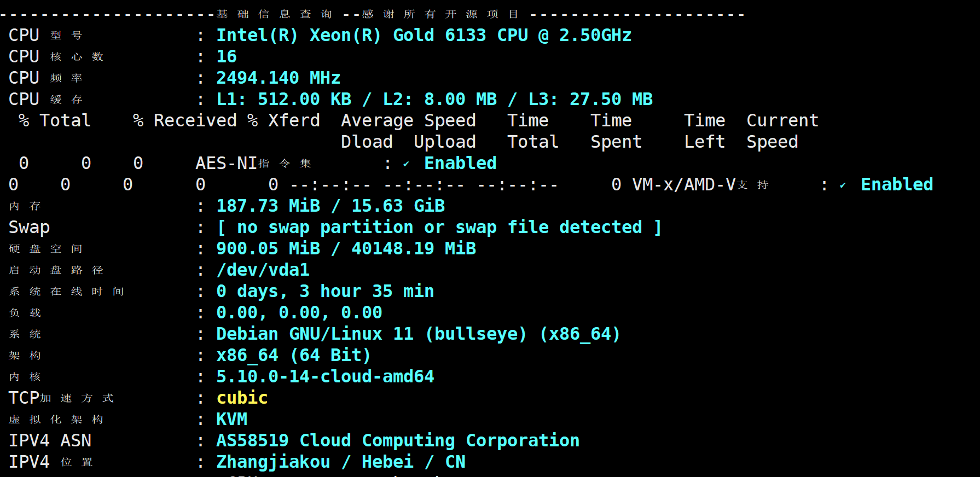Select location Zhangjiakou / Hebei / CN

click(341, 462)
